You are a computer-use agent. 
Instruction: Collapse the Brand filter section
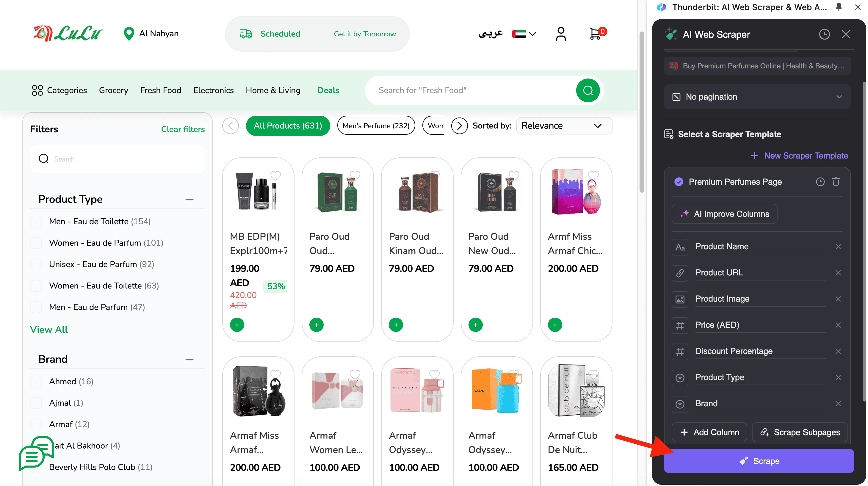tap(189, 360)
